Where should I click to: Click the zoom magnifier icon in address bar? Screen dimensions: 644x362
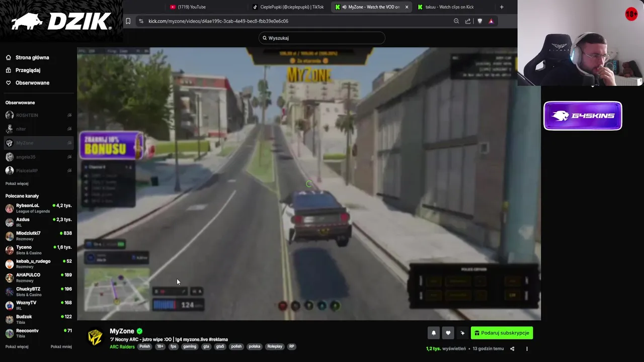coord(456,21)
